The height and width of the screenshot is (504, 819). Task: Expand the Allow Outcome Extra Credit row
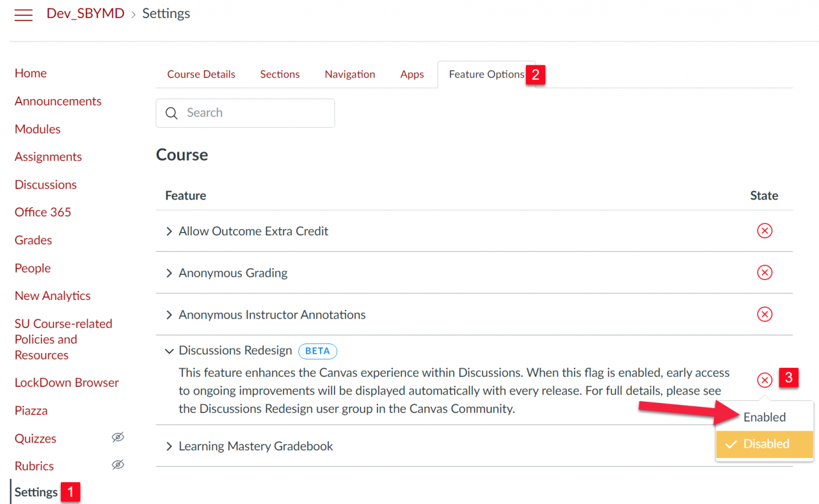point(169,231)
